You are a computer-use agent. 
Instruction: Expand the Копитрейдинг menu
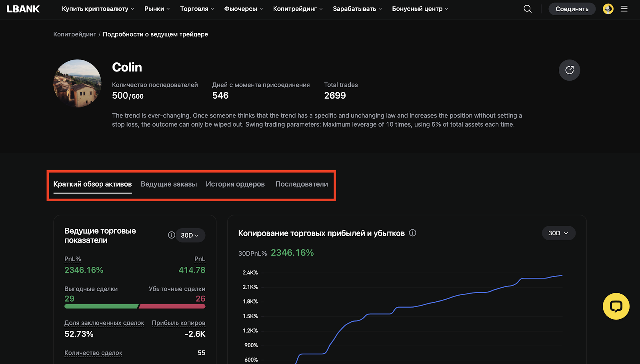[298, 9]
